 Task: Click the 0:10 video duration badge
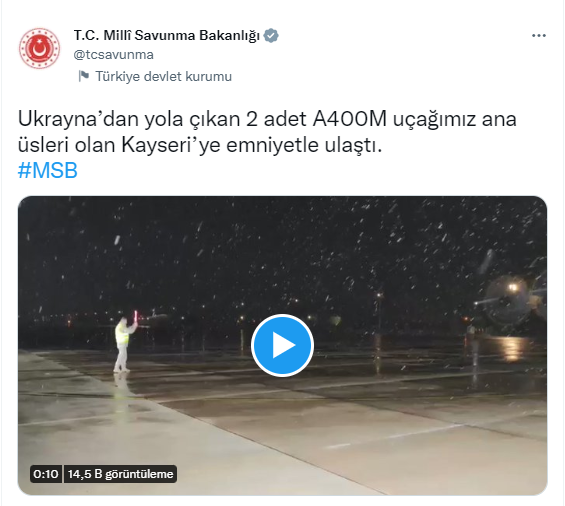(x=46, y=474)
